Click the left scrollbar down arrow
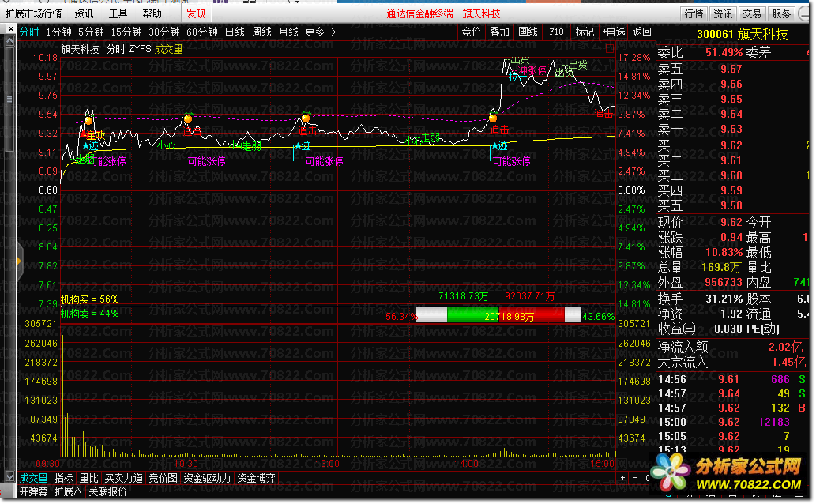 tap(10, 476)
